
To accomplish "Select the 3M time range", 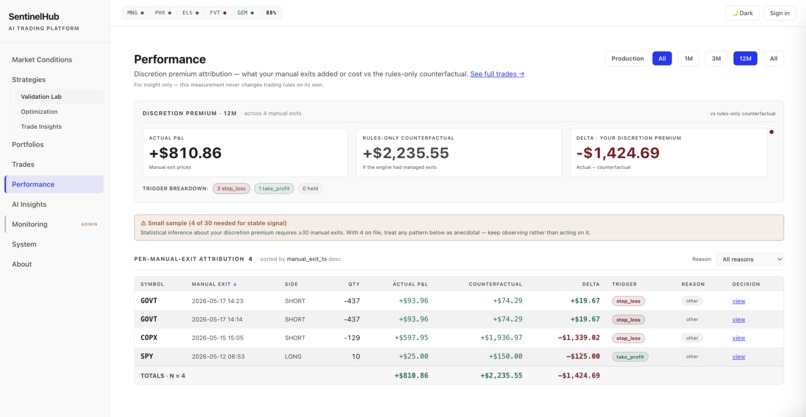I will coord(716,59).
